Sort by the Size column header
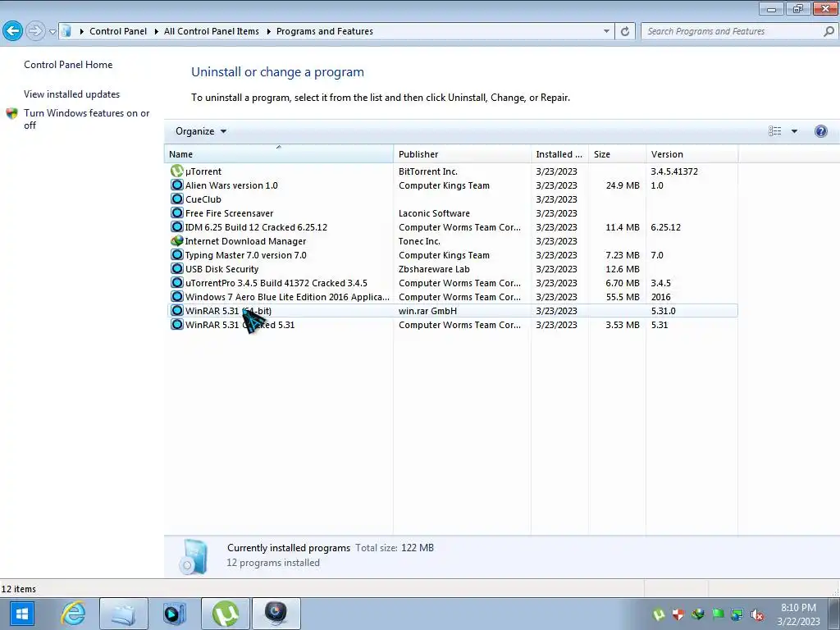840x630 pixels. (617, 153)
